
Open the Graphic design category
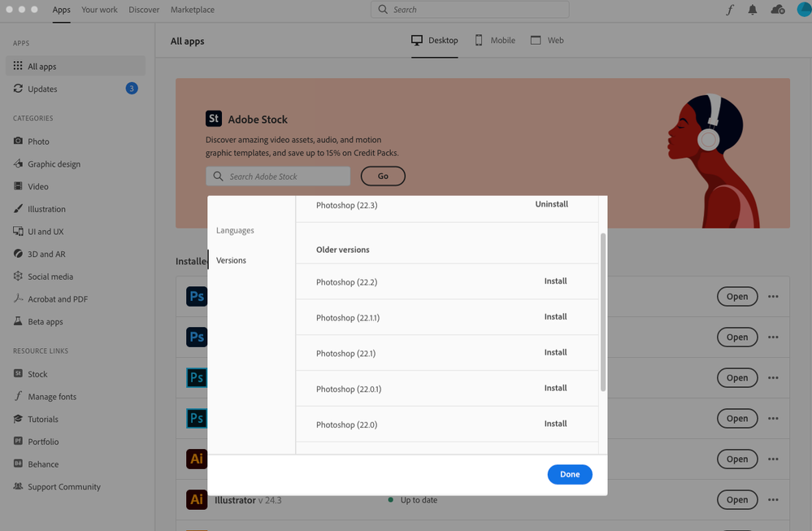(46, 163)
